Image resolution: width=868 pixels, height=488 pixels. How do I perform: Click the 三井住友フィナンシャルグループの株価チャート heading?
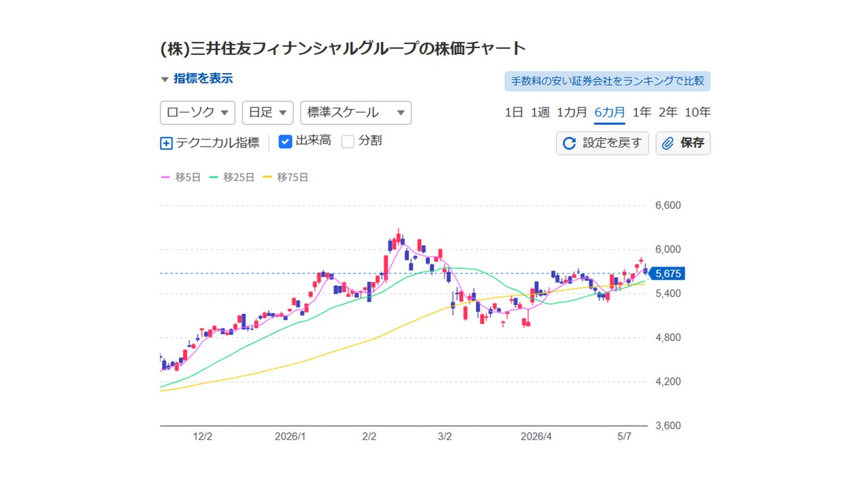click(343, 48)
